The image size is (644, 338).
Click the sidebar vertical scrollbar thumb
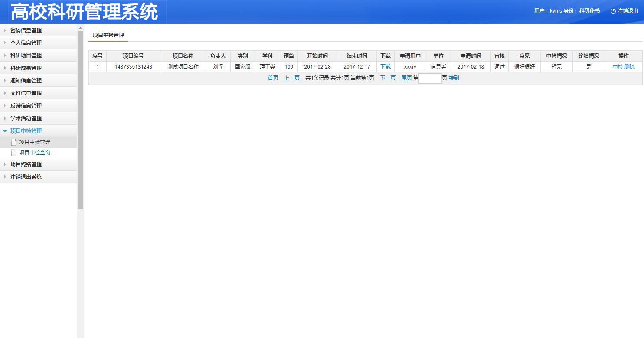coord(80,120)
